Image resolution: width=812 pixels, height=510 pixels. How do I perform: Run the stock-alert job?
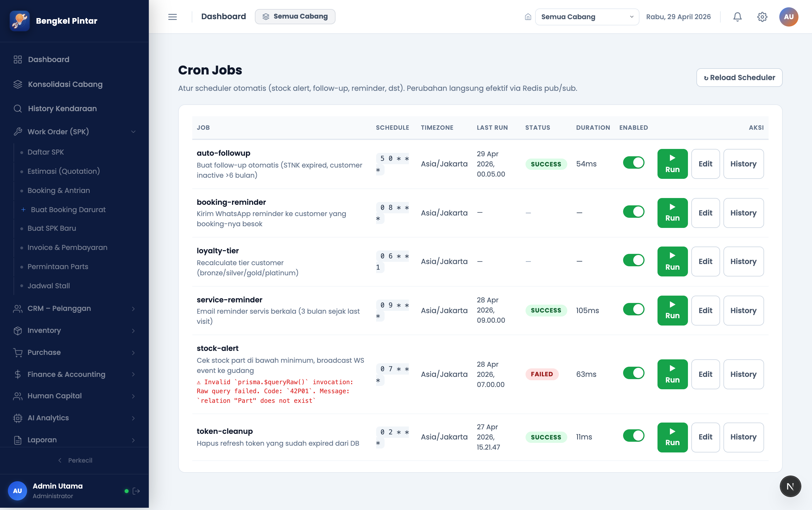tap(672, 374)
